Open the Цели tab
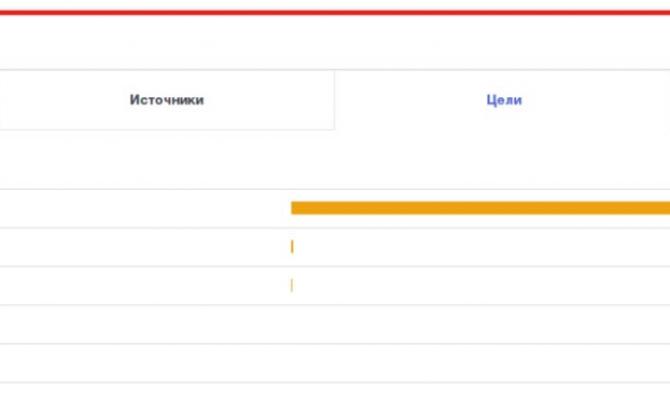Viewport: 670px width, 400px height. [x=503, y=100]
